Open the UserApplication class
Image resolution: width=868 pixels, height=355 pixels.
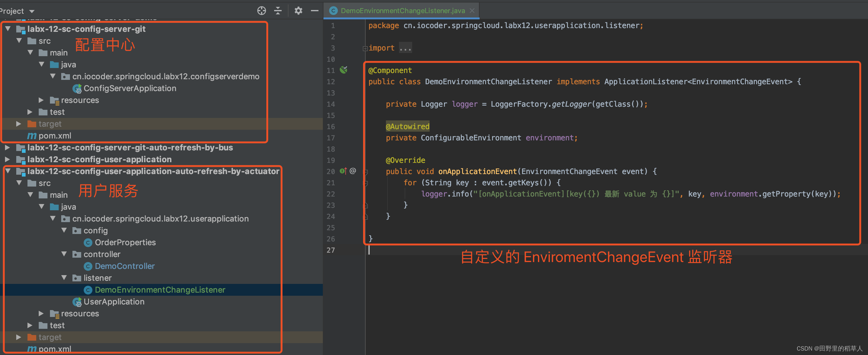[114, 302]
